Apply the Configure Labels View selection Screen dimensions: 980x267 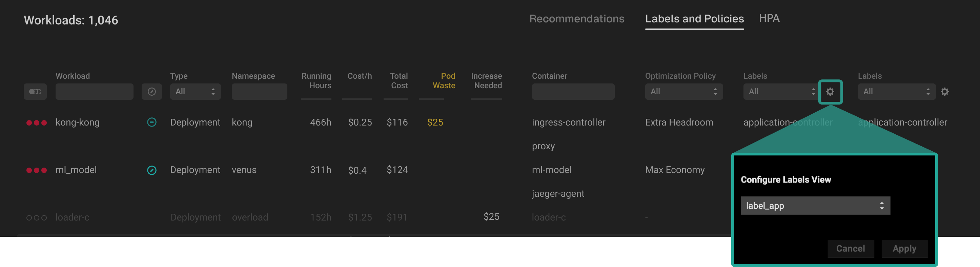coord(904,249)
